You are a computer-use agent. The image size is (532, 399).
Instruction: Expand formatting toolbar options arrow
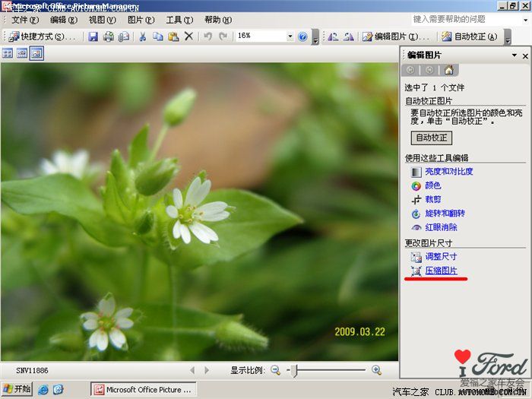508,36
